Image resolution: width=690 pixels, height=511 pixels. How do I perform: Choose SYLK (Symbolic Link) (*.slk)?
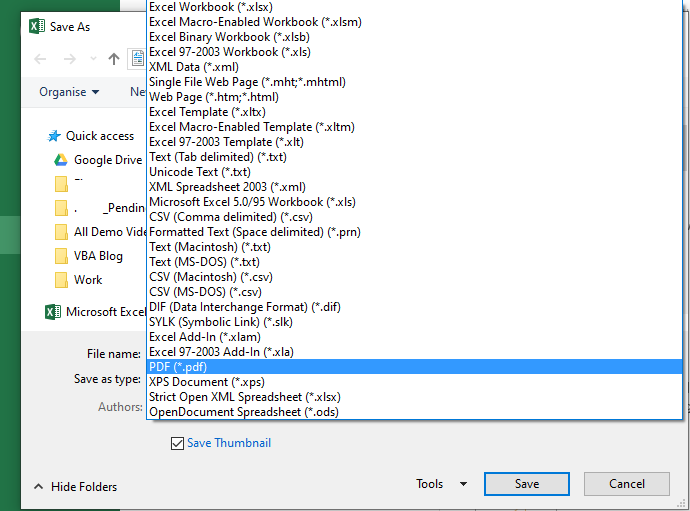pyautogui.click(x=414, y=321)
